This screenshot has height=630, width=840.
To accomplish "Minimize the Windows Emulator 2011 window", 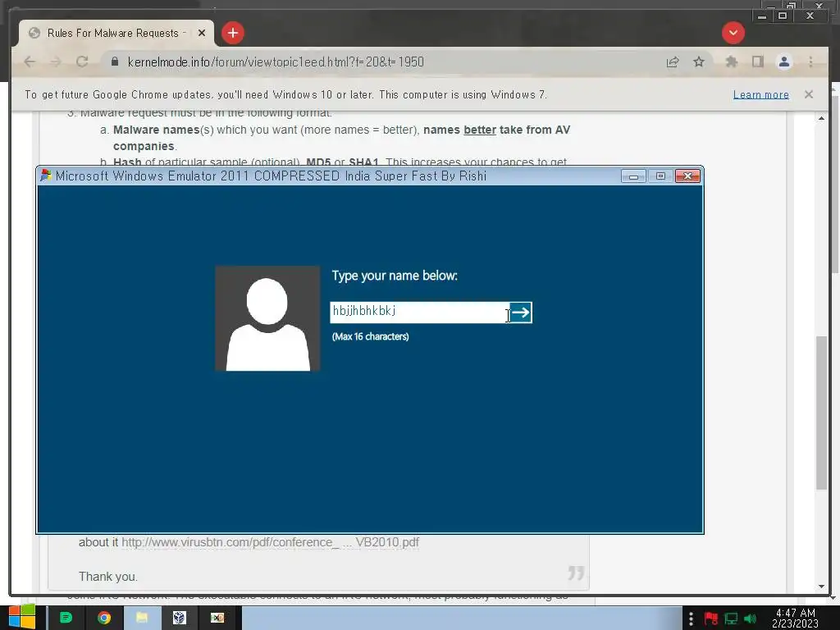I will [633, 176].
